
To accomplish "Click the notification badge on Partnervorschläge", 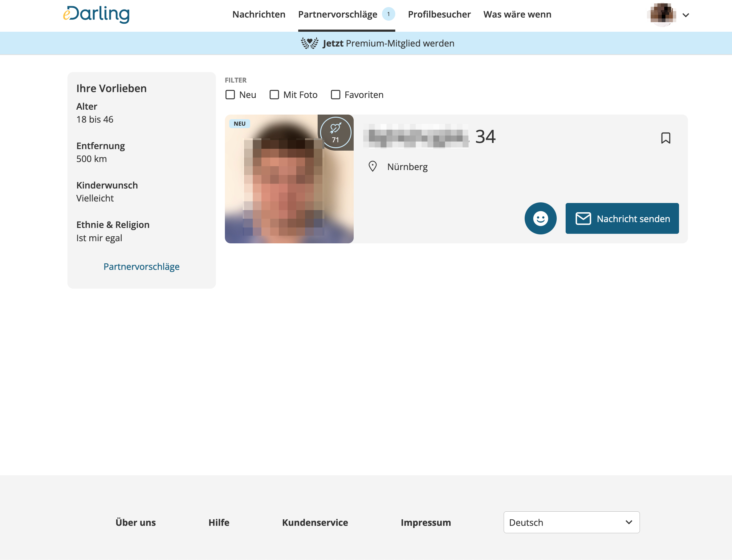I will pyautogui.click(x=388, y=14).
